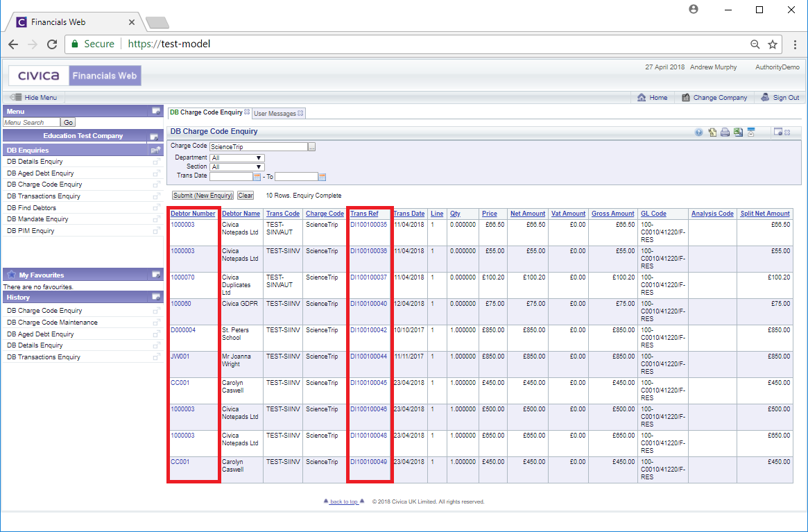Open DB Transactions Enquiry from DB Enquiries menu
Image resolution: width=808 pixels, height=532 pixels.
coord(44,196)
